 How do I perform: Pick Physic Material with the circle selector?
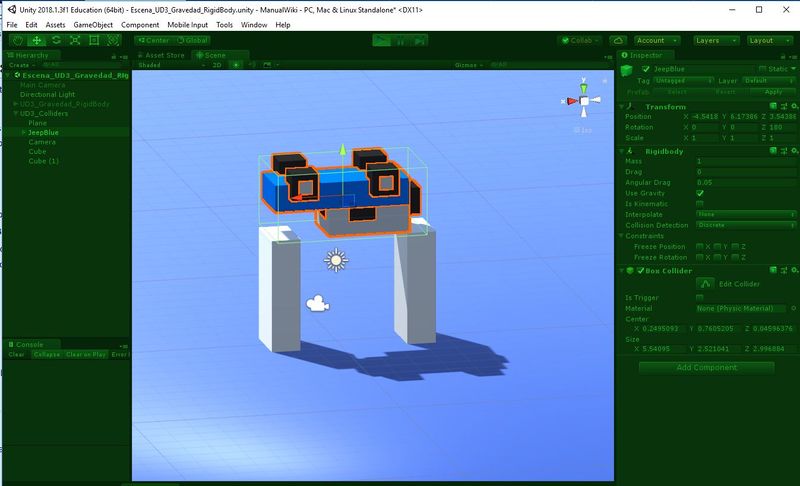[x=793, y=308]
